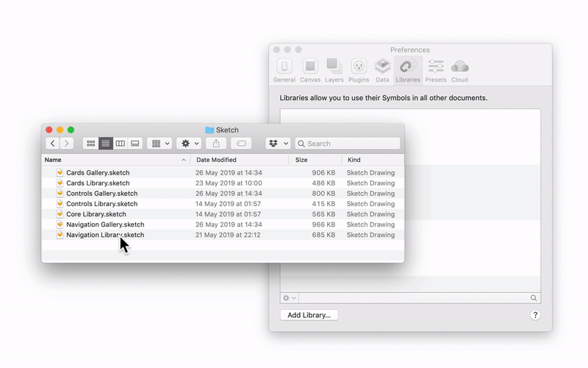This screenshot has height=368, width=588.
Task: Switch to Data preferences tab
Action: pos(382,71)
